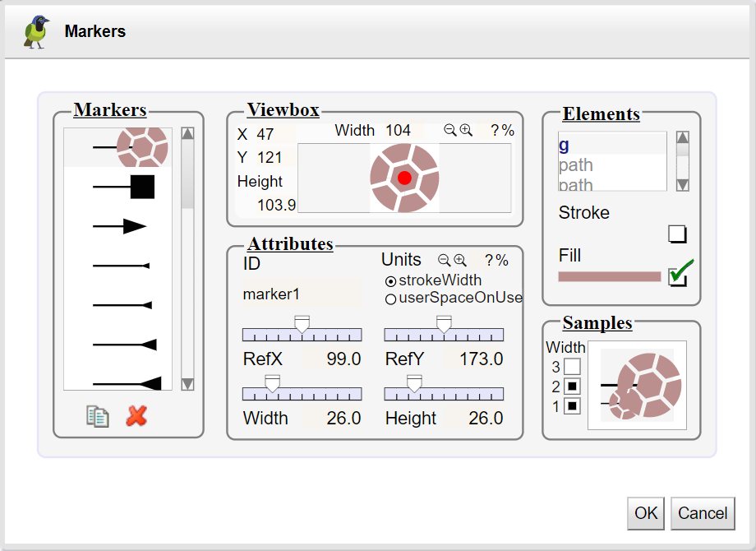Viewport: 756px width, 551px height.
Task: Click the Viewbox question mark help
Action: point(495,130)
